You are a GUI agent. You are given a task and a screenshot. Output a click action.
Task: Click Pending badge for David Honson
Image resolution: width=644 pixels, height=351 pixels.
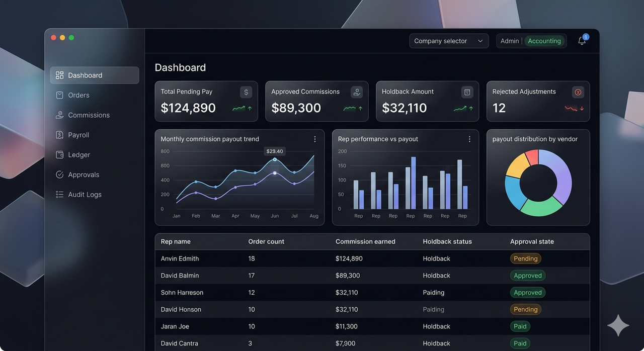(x=526, y=309)
